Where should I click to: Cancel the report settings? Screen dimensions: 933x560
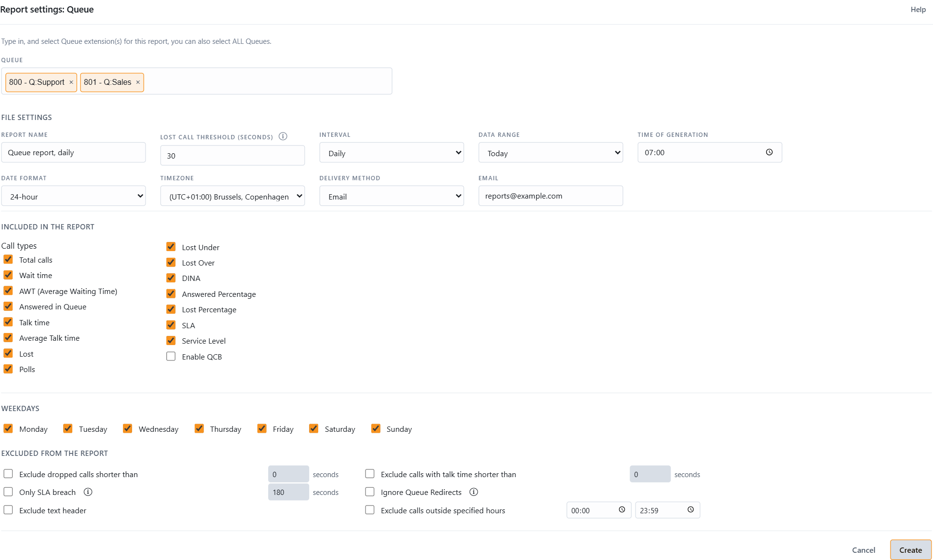pyautogui.click(x=863, y=550)
